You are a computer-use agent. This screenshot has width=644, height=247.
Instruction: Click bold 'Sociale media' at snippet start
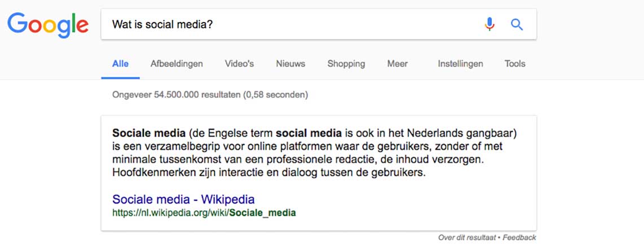[x=149, y=133]
